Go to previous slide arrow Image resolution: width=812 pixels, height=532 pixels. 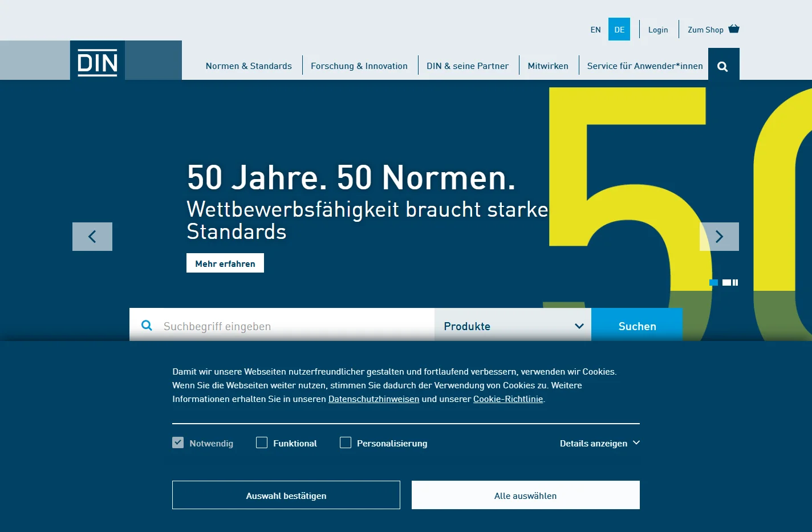tap(92, 237)
